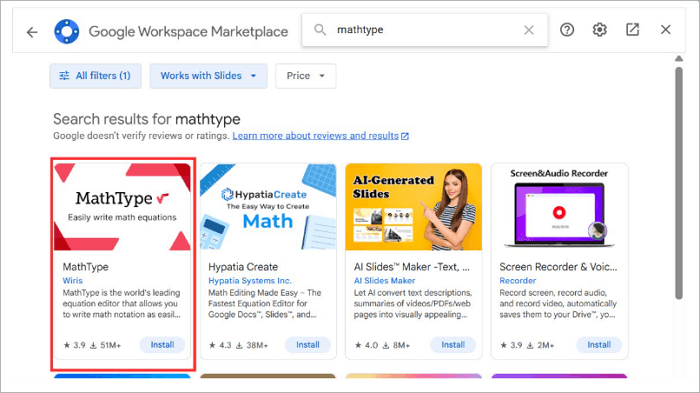The image size is (700, 393).
Task: Go back using the left arrow icon
Action: click(32, 32)
